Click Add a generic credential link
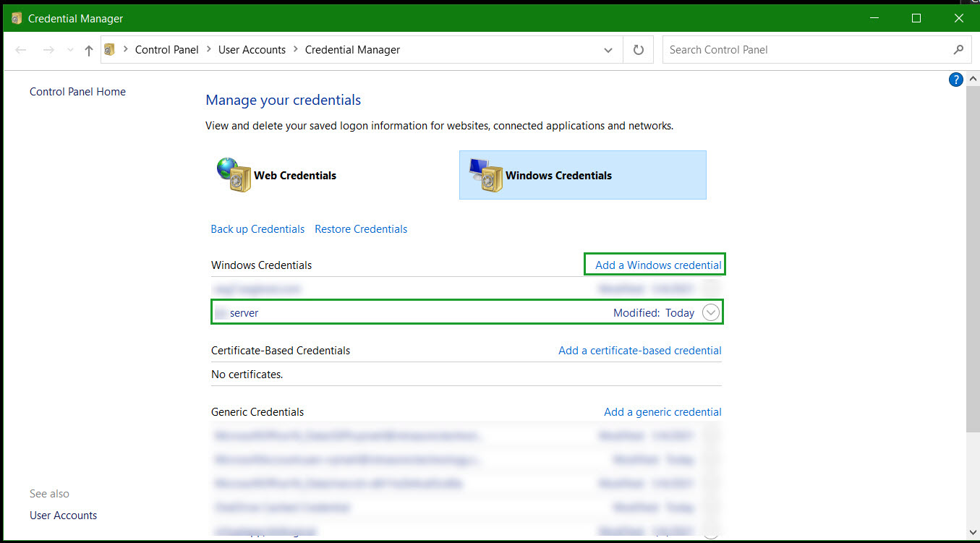 click(662, 411)
